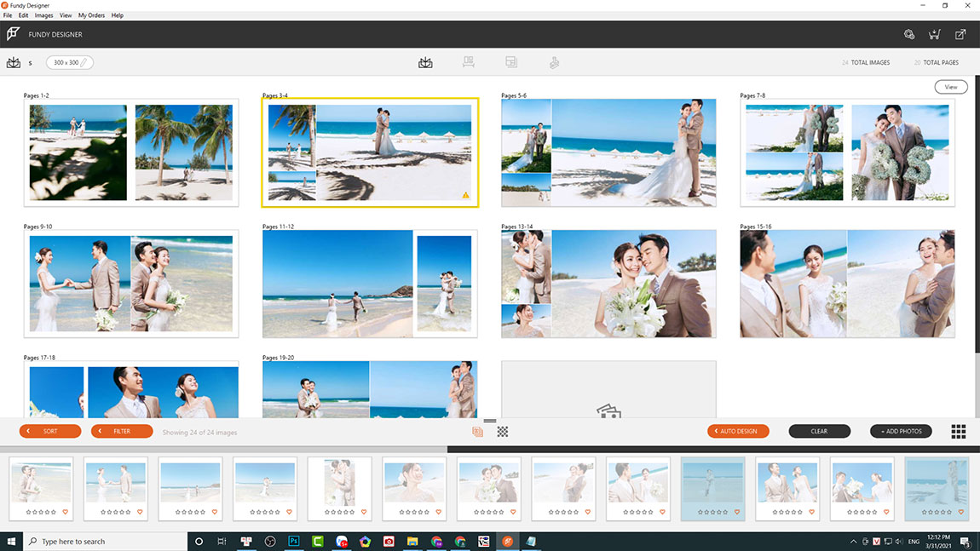The width and height of the screenshot is (980, 551).
Task: Click the Windows search box
Action: click(x=106, y=541)
